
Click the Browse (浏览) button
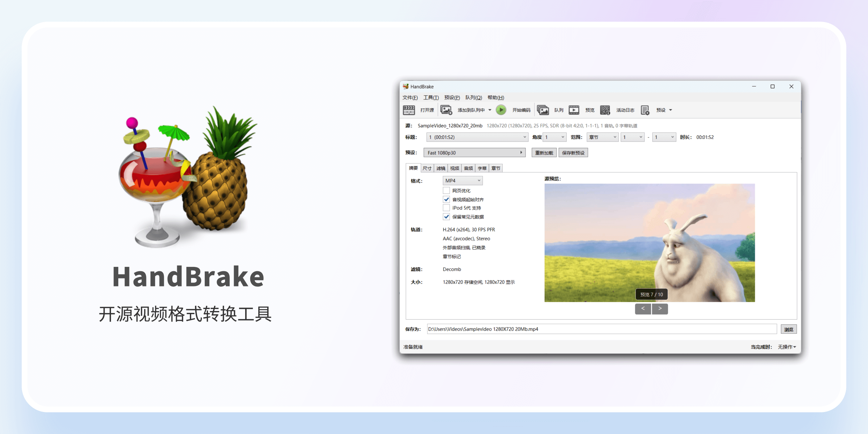(x=789, y=329)
